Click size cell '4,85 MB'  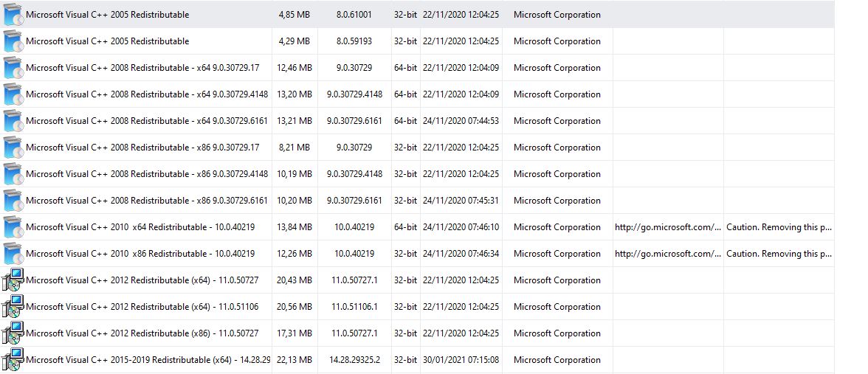click(x=294, y=15)
